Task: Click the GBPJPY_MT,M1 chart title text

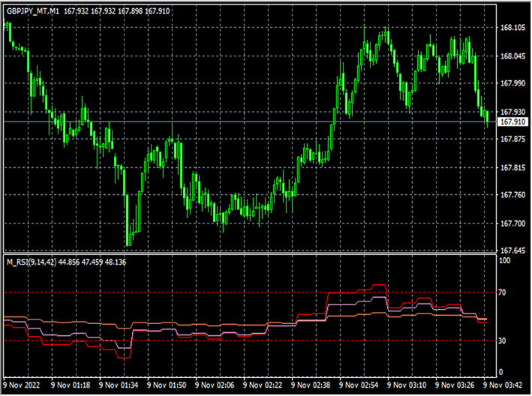Action: click(33, 11)
